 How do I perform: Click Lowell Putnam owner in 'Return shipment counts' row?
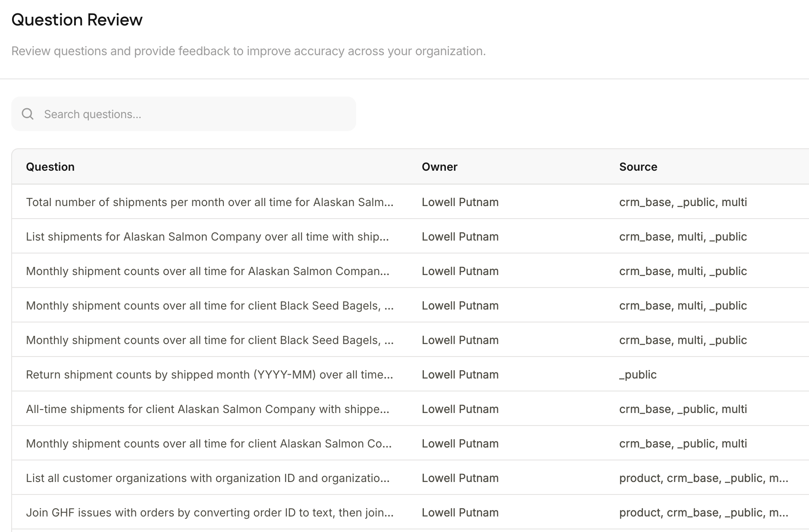click(x=460, y=375)
